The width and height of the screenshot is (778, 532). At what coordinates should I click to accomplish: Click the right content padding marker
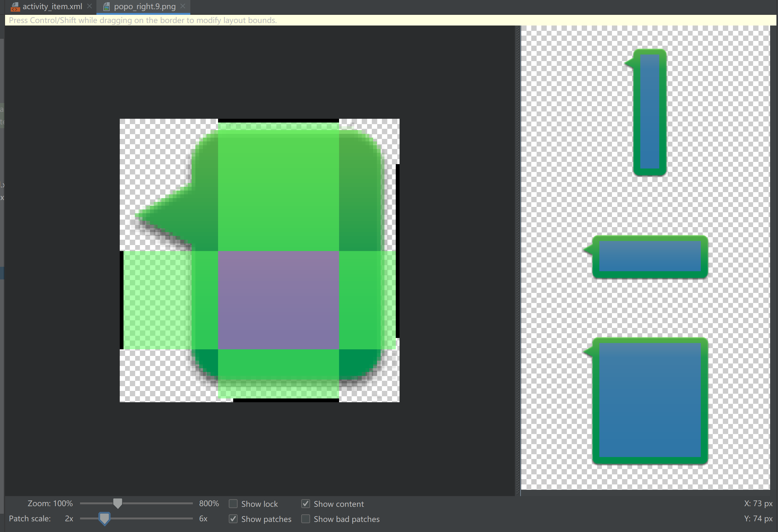pos(398,251)
